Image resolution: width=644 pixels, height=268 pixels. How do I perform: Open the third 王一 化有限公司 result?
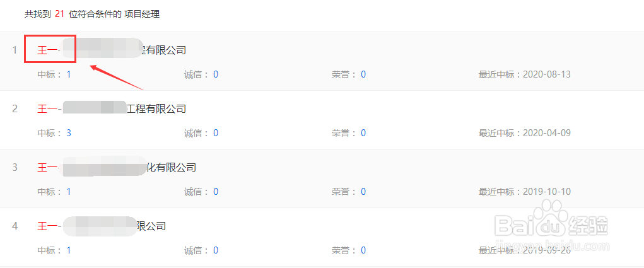tap(116, 168)
